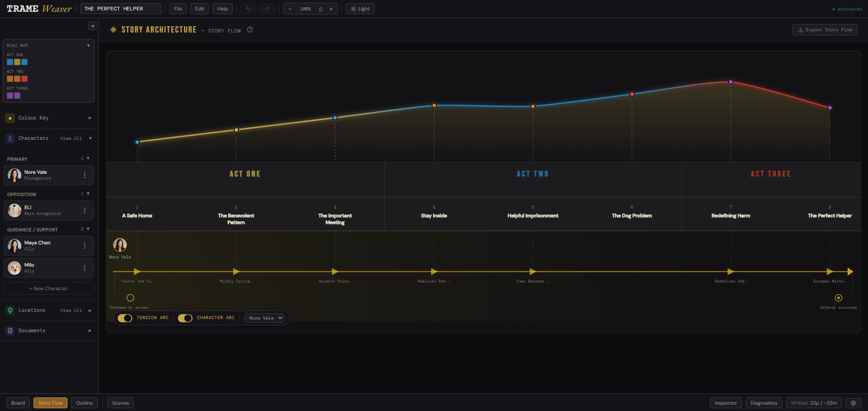
Task: Collapse the Characters section arrow
Action: click(90, 139)
